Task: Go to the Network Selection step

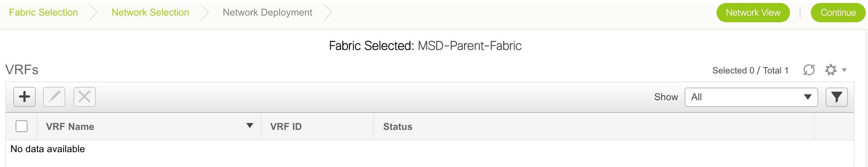Action: (150, 12)
